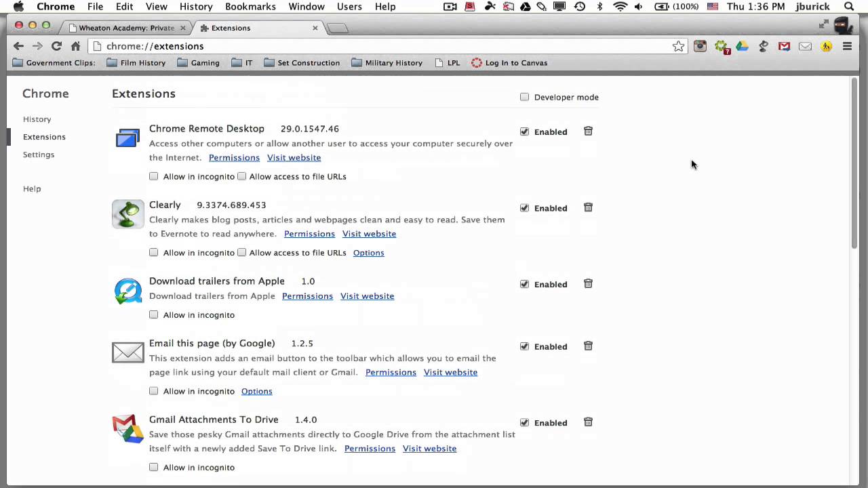Open the History menu in menu bar
Image resolution: width=868 pixels, height=488 pixels.
[x=196, y=7]
